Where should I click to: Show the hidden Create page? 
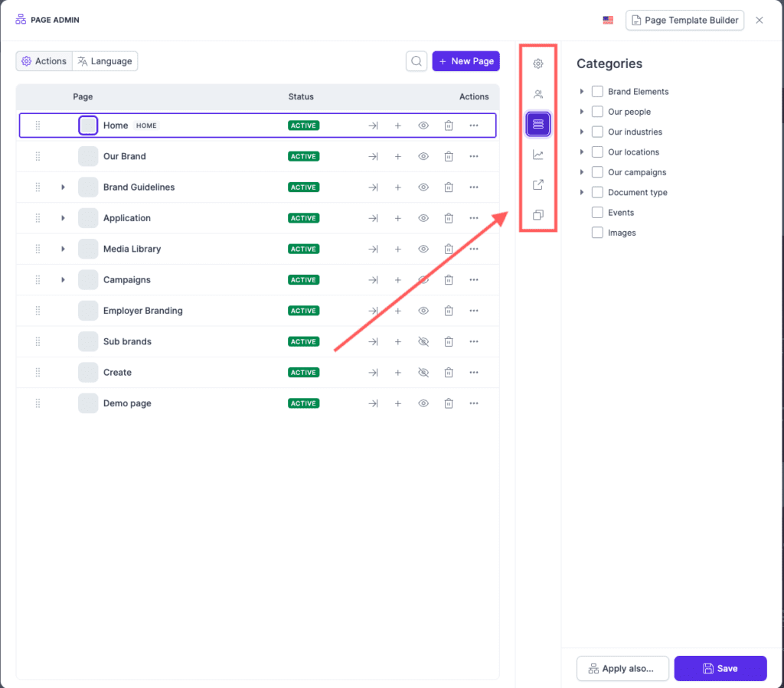pos(423,373)
